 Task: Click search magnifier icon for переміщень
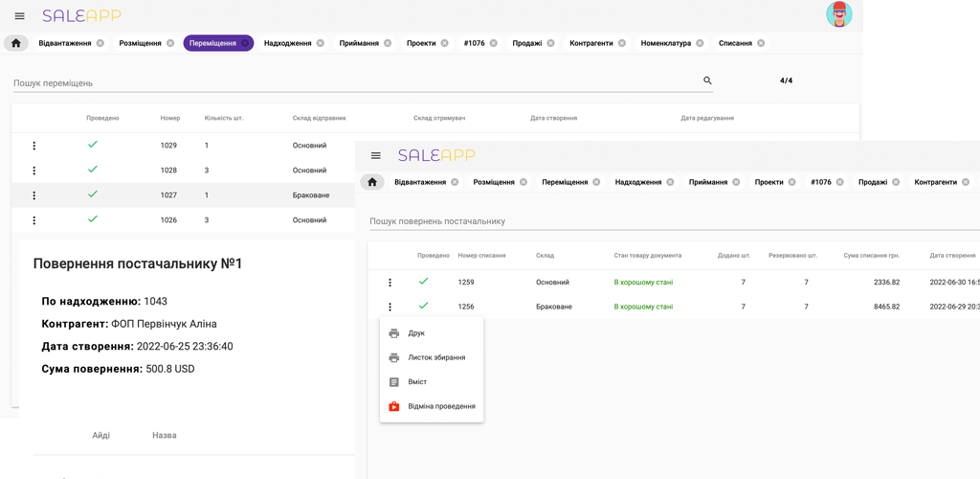tap(707, 80)
